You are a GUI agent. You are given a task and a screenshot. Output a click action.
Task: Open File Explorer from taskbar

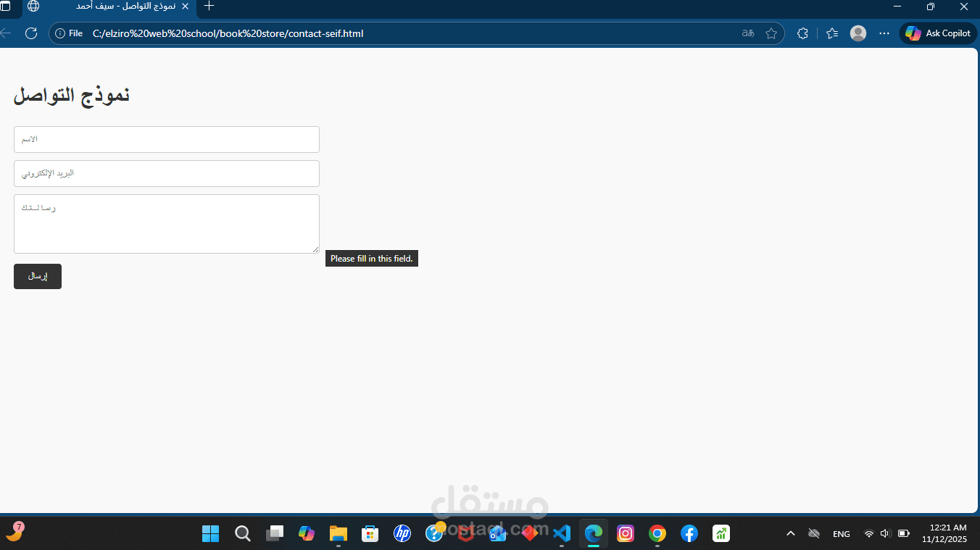tap(339, 534)
